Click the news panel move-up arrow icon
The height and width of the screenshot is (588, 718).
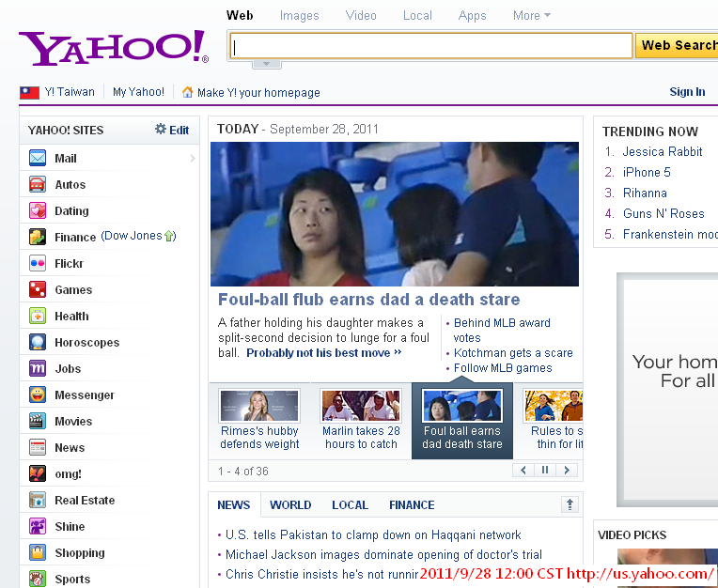[570, 504]
